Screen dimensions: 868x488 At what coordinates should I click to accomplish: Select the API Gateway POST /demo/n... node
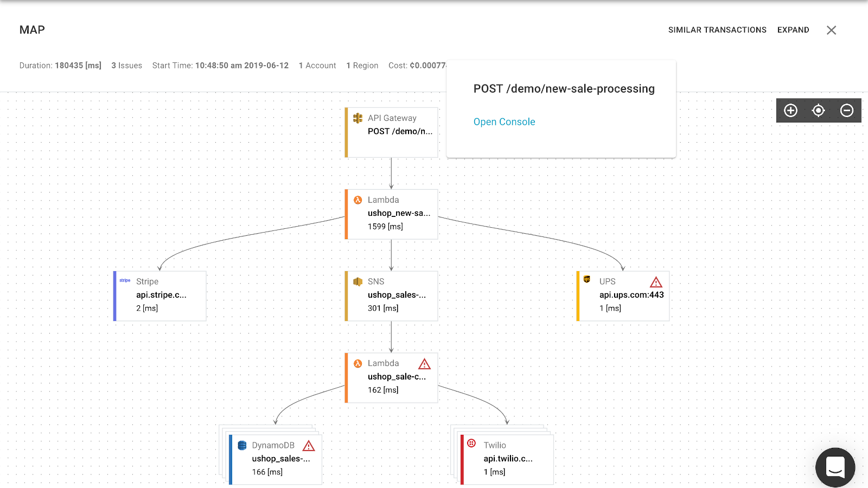(x=391, y=132)
